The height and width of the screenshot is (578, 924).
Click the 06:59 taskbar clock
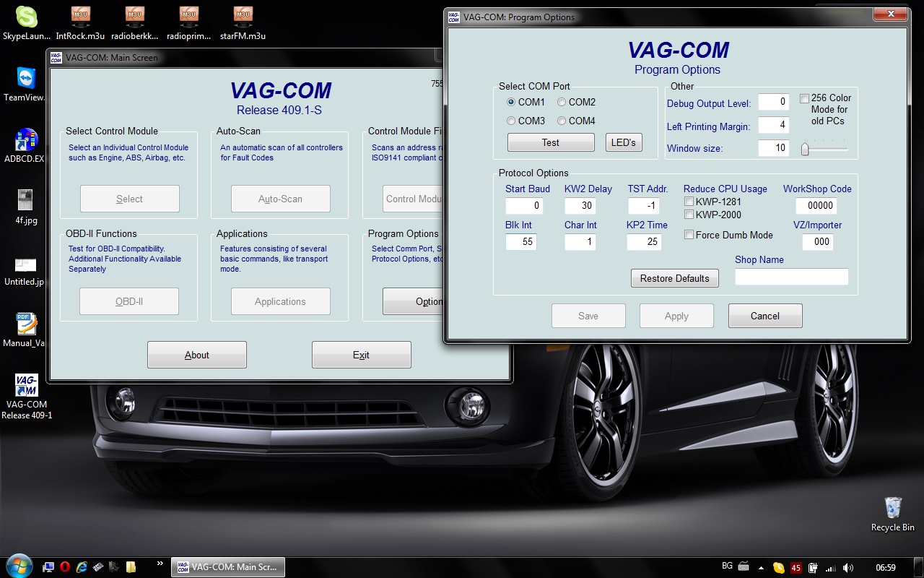tap(885, 568)
